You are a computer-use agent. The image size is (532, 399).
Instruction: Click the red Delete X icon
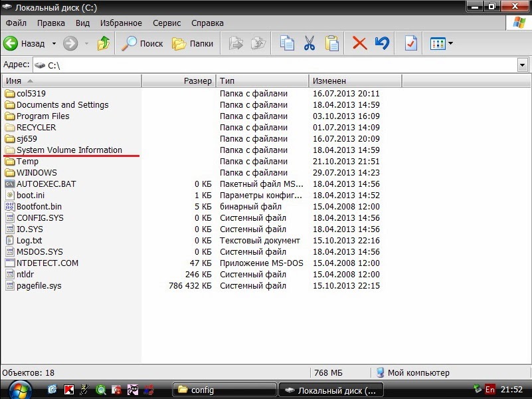(x=359, y=43)
